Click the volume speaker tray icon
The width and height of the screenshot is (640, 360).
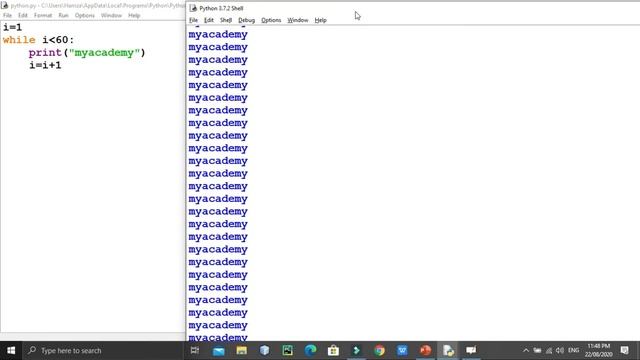pyautogui.click(x=560, y=350)
